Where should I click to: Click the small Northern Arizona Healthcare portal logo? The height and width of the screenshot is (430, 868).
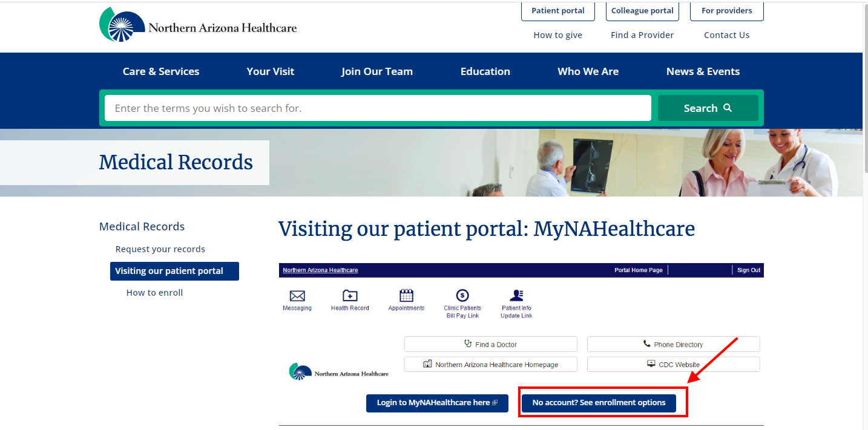pyautogui.click(x=339, y=372)
